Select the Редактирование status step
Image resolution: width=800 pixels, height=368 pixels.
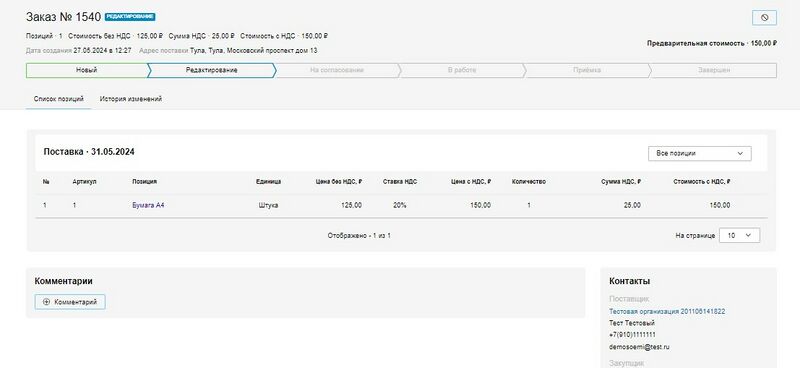(211, 70)
